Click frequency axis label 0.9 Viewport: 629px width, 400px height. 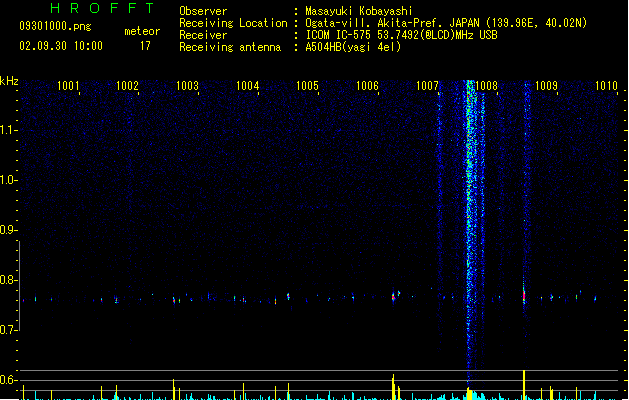tap(8, 230)
